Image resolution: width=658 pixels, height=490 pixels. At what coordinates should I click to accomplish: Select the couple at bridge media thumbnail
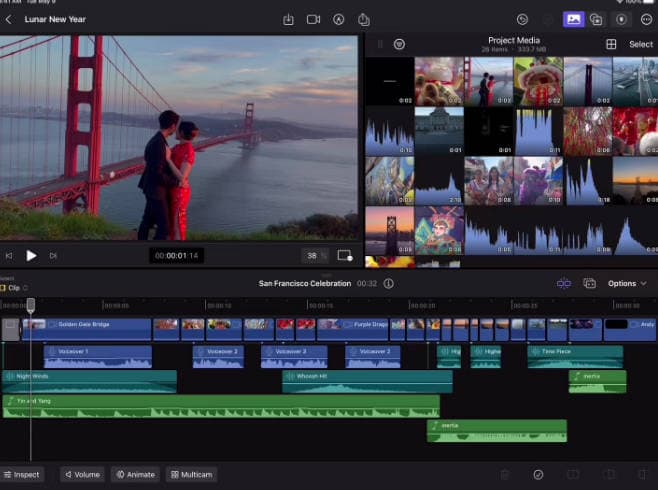point(488,81)
